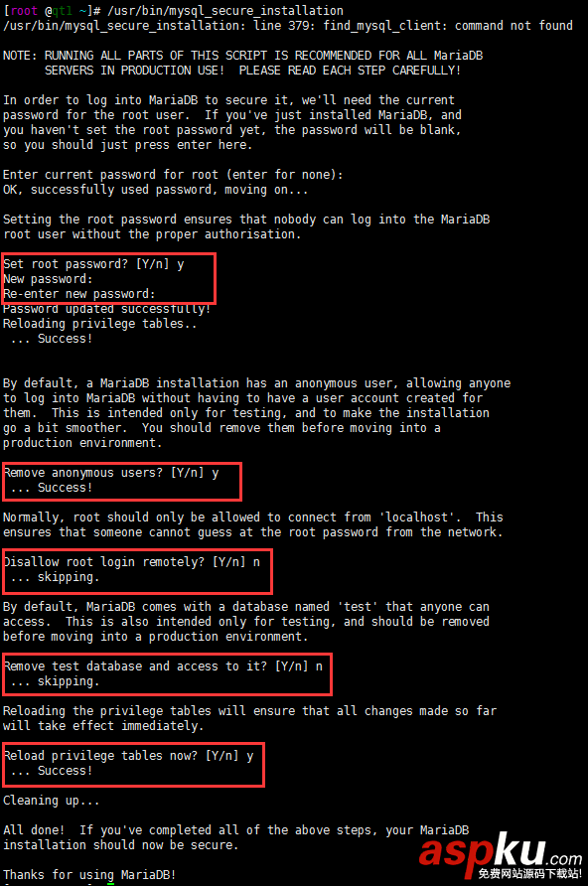This screenshot has height=886, width=588.
Task: Click 'Thanks for using MariaDB!' text
Action: click(x=89, y=875)
